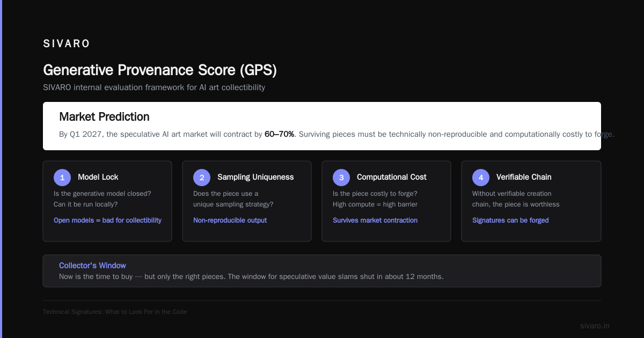Click the bold 60–70% figure
This screenshot has height=338, width=644.
pyautogui.click(x=280, y=134)
